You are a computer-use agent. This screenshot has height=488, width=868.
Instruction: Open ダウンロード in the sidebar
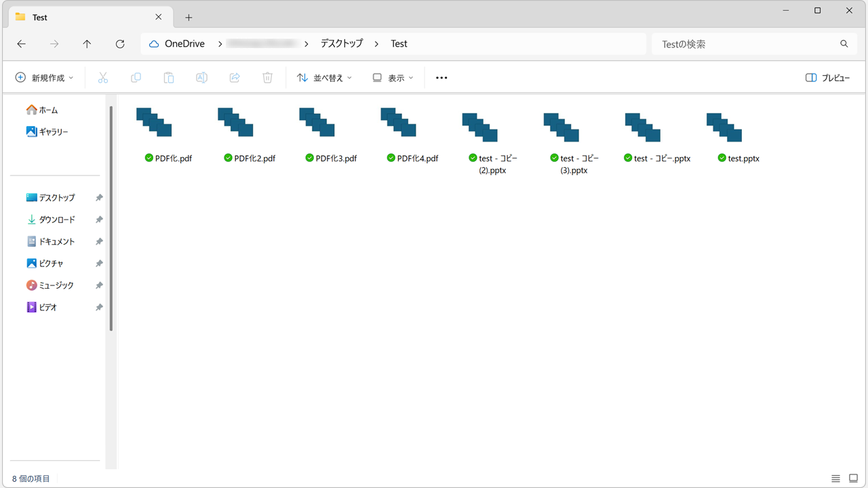56,220
